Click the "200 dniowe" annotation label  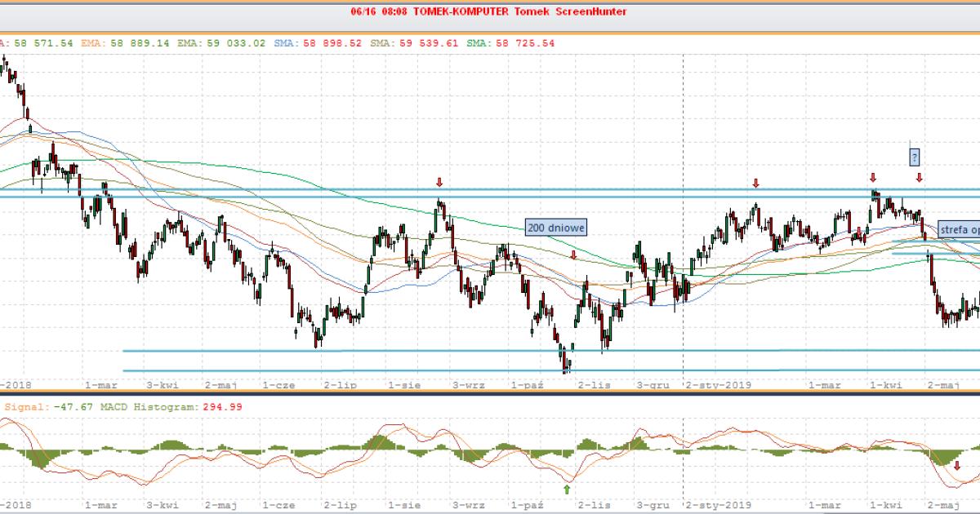[x=556, y=228]
